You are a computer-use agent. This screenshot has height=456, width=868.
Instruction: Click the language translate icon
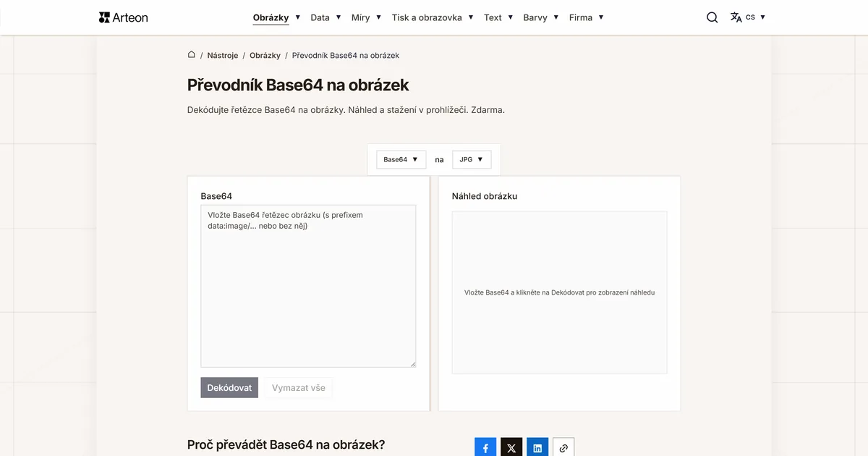[x=736, y=17]
